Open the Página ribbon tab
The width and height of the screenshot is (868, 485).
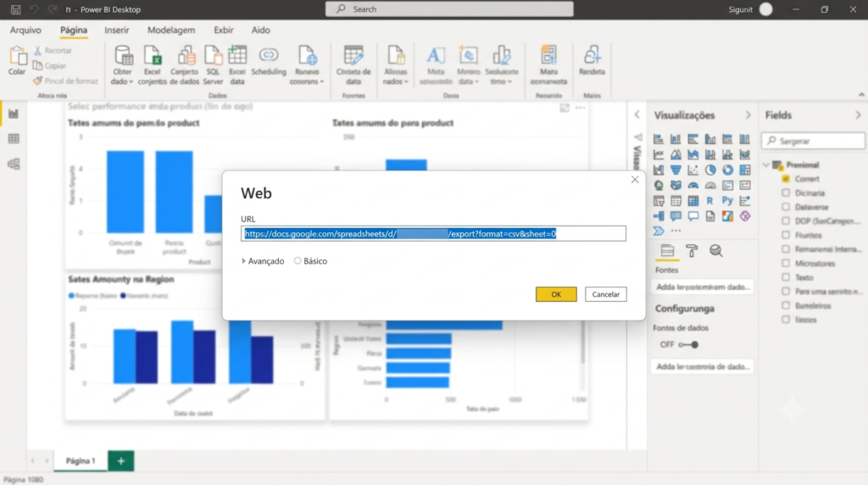[x=74, y=30]
